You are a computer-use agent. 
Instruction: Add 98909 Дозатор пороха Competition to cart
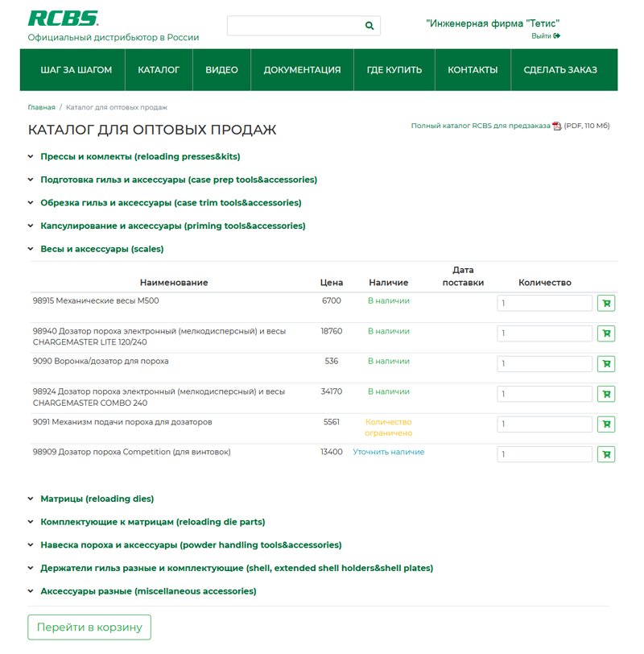click(x=606, y=454)
